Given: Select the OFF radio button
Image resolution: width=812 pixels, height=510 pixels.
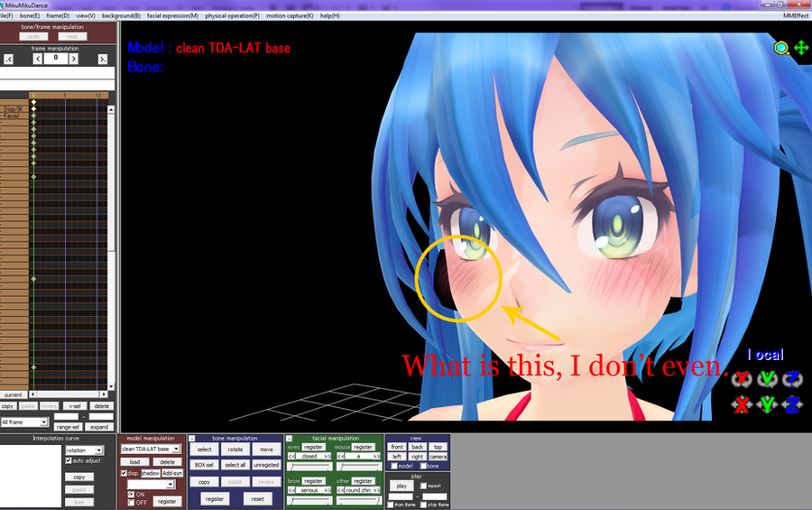Looking at the screenshot, I should [131, 502].
